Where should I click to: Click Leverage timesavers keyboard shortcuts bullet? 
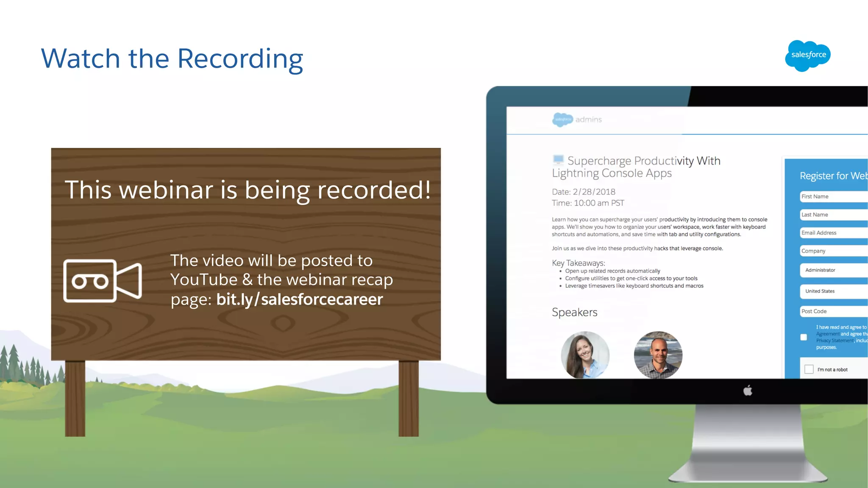634,286
